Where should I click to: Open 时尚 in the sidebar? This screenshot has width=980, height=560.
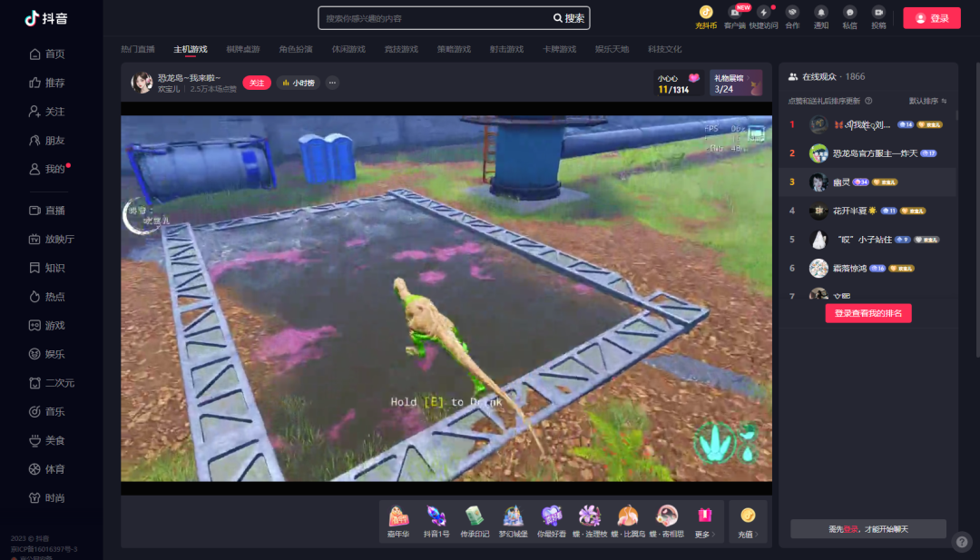point(47,497)
